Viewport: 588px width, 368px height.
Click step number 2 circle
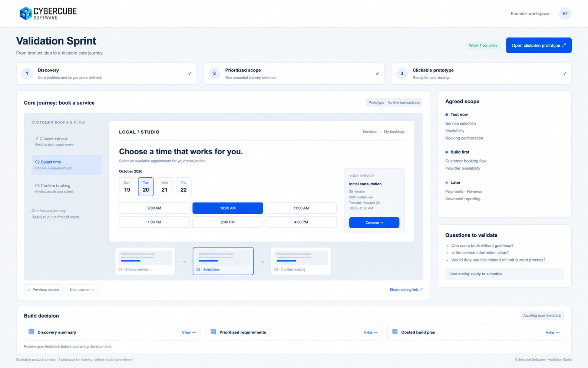[x=214, y=73]
